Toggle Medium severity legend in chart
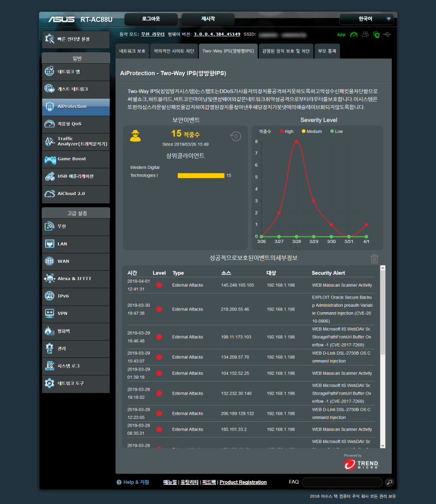Screen dimensions: 436x504 (x=312, y=131)
